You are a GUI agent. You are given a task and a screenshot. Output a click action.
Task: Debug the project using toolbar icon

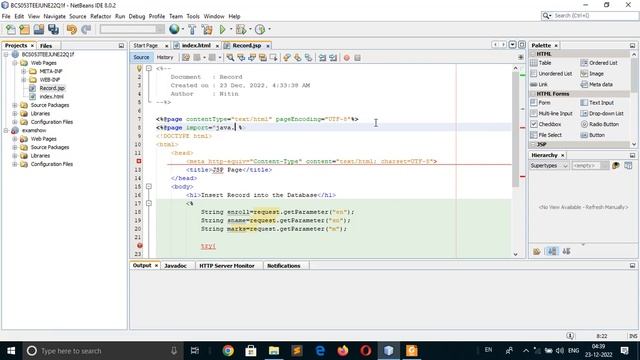click(241, 29)
